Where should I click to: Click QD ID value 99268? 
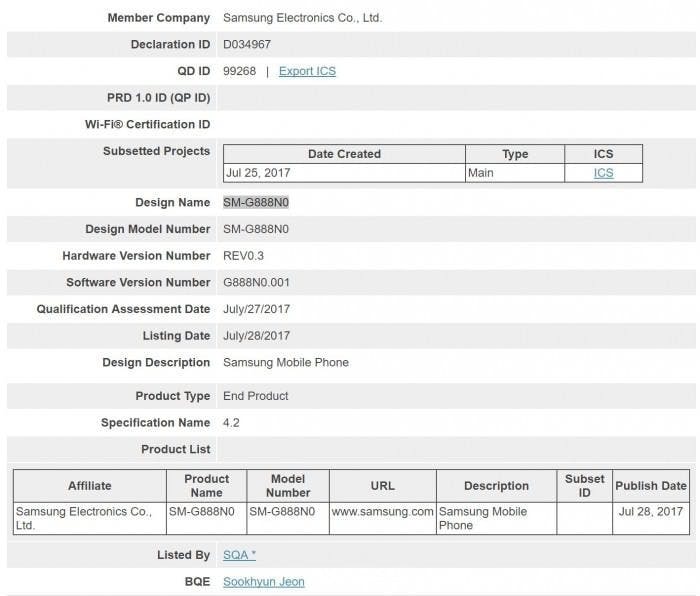(240, 71)
